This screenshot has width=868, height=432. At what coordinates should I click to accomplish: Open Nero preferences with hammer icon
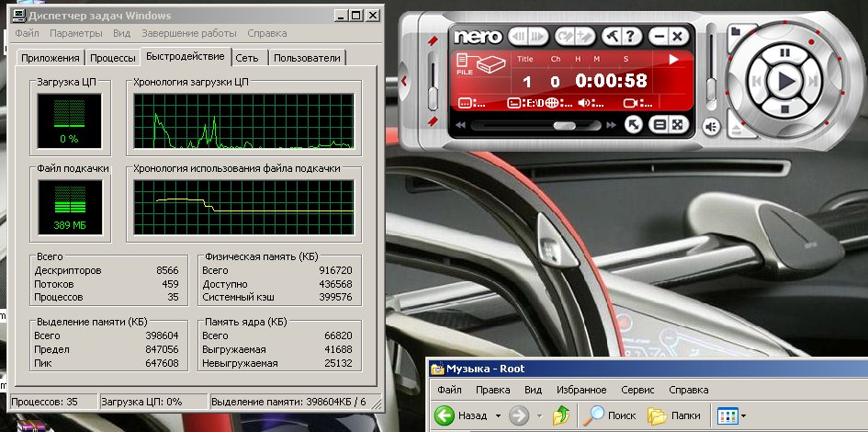pyautogui.click(x=612, y=36)
